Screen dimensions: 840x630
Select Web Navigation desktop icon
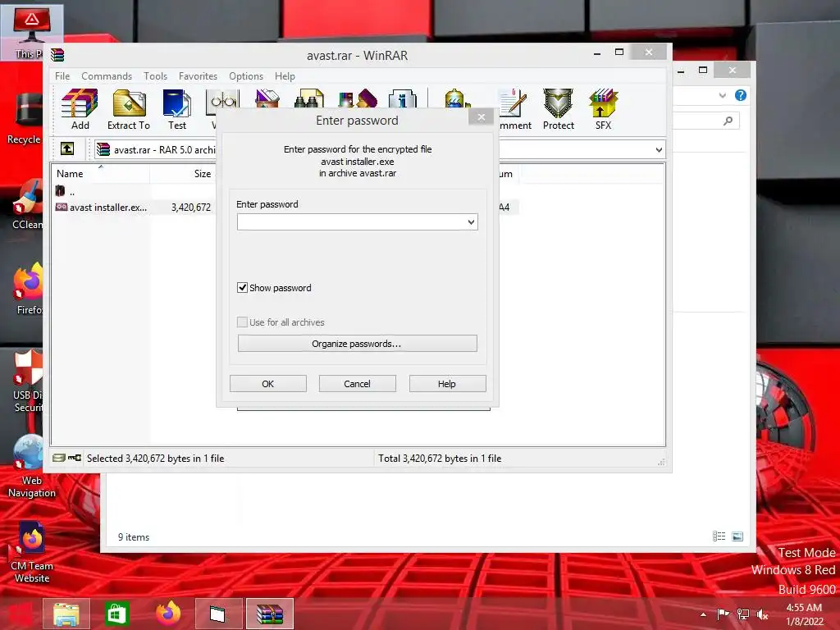click(x=32, y=467)
